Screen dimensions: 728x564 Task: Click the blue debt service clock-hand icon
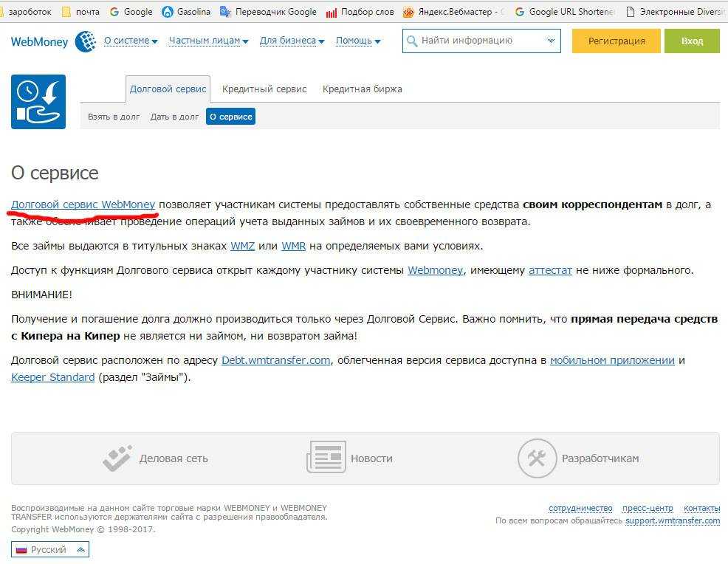38,102
